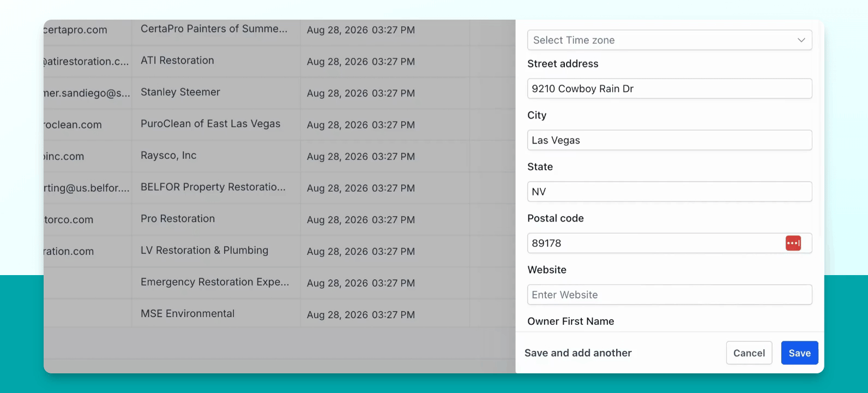868x393 pixels.
Task: Cancel the contact form
Action: [x=749, y=353]
